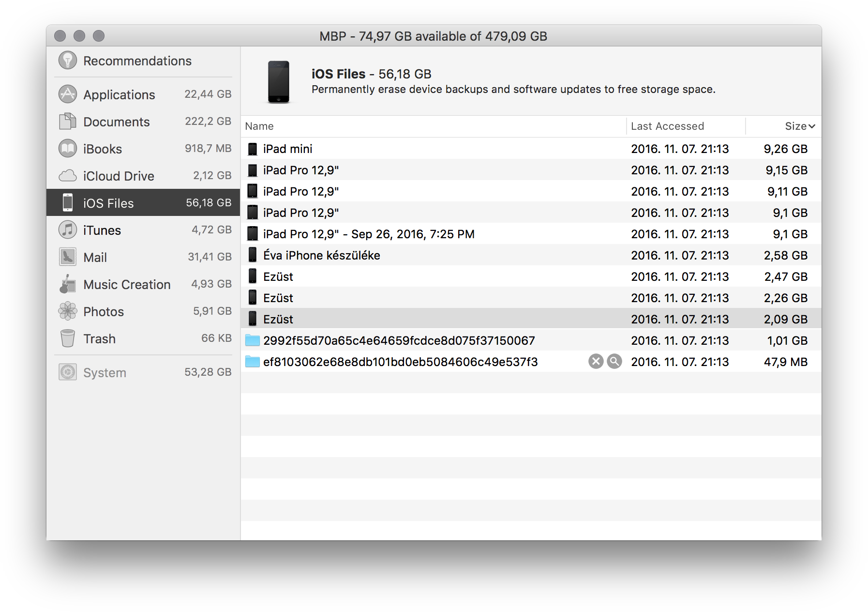Click the Mail stamp icon
The height and width of the screenshot is (612, 868).
tap(68, 257)
